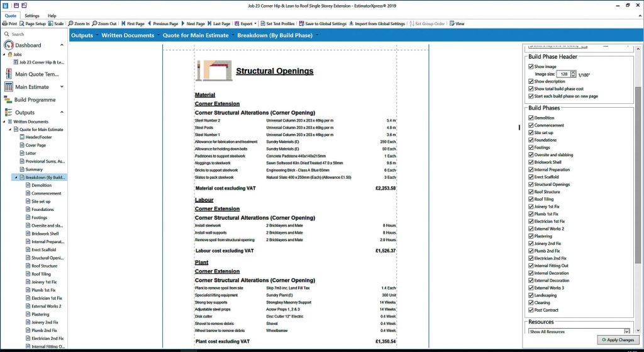The height and width of the screenshot is (352, 644).
Task: Click the Apply Changes button
Action: [x=618, y=340]
